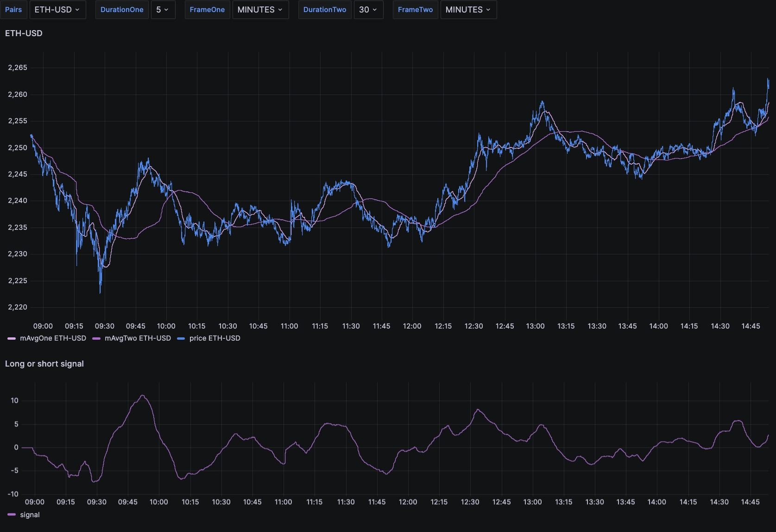Open the Long or short signal panel title
Screen dimensions: 776x532
[x=44, y=364]
